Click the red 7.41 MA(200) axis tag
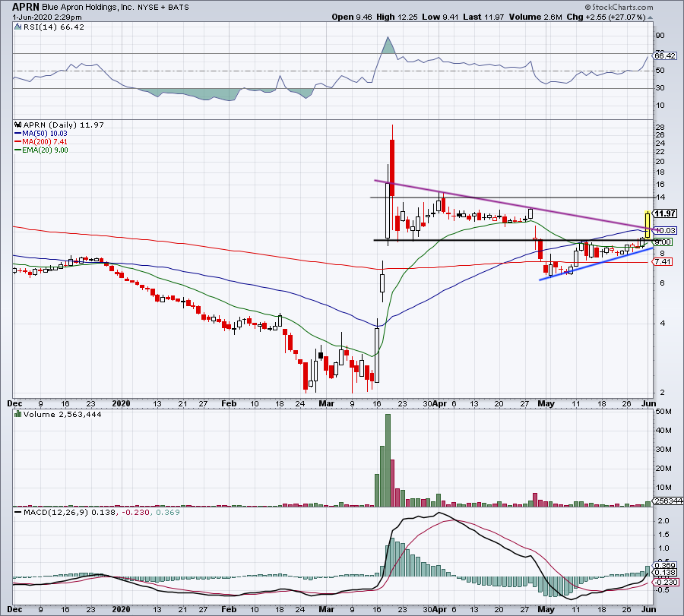This screenshot has height=616, width=684. coord(663,261)
